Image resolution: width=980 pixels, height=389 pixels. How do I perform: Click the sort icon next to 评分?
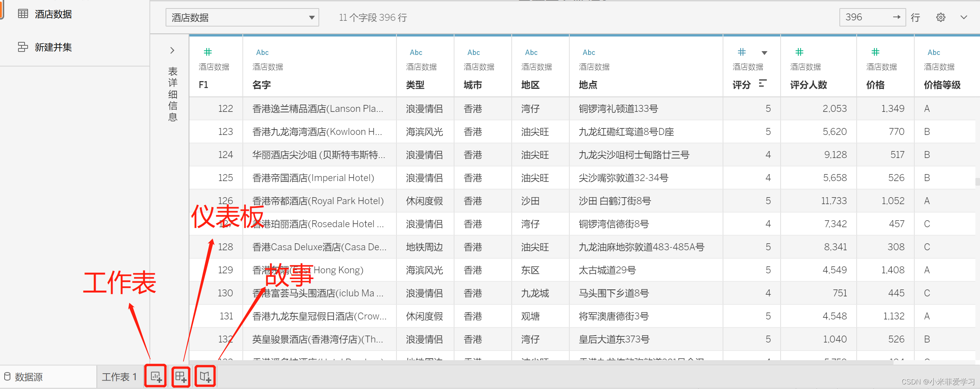tap(763, 83)
